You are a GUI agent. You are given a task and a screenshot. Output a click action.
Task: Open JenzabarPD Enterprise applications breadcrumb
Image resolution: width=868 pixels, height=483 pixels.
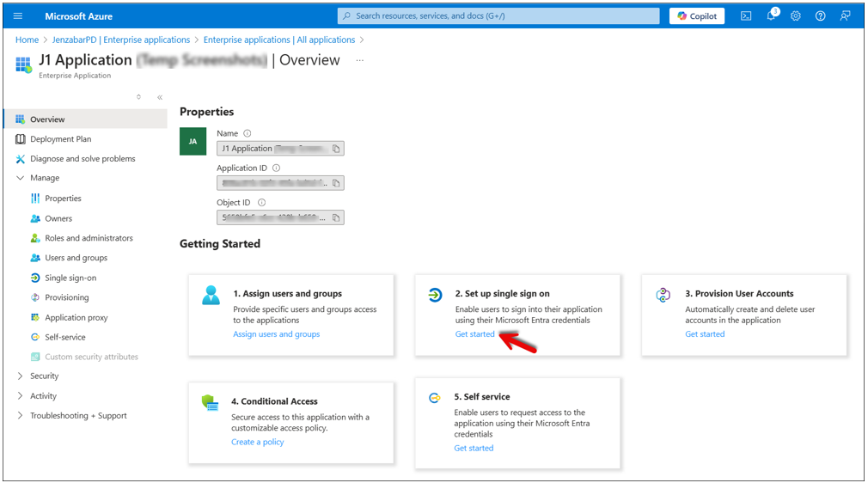click(120, 40)
